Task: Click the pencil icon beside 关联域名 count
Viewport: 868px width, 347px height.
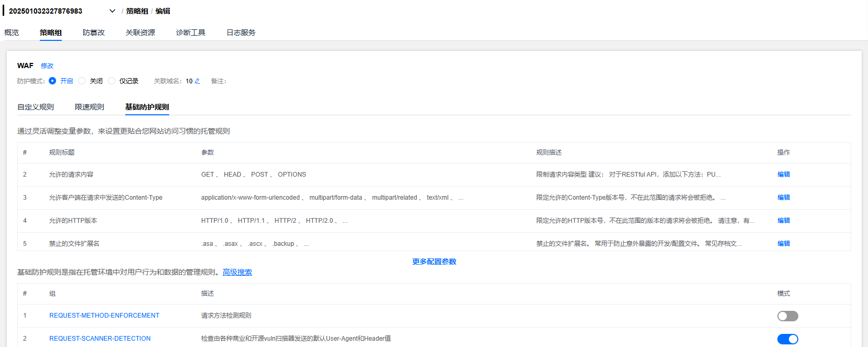Action: (x=197, y=81)
